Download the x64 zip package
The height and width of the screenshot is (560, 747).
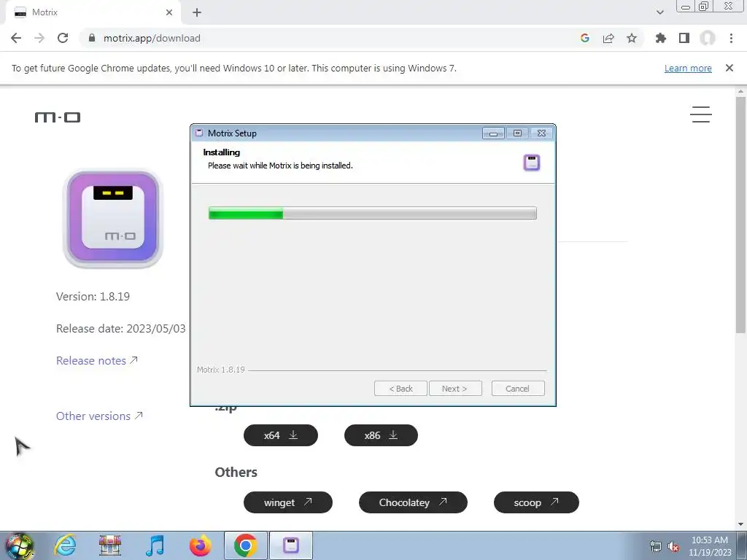281,435
